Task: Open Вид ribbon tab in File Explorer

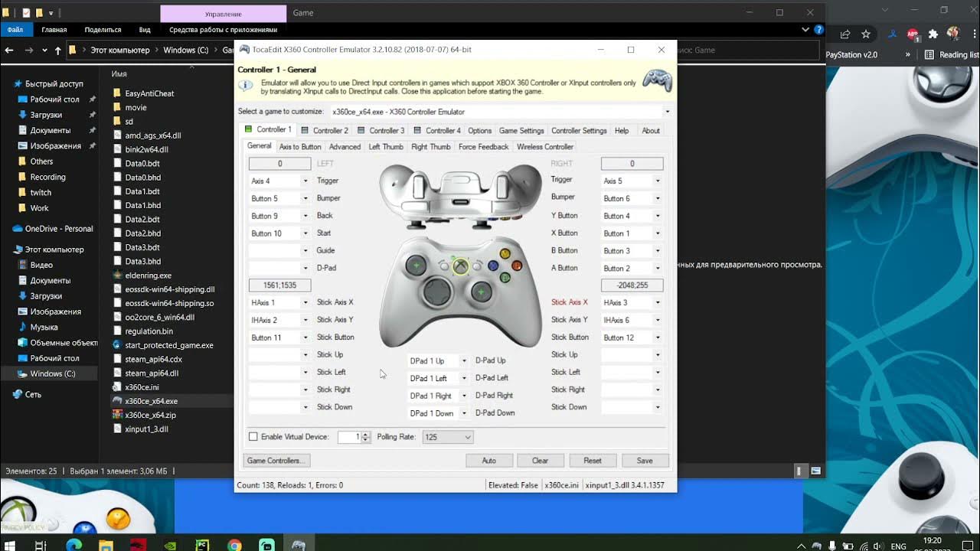Action: 145,30
